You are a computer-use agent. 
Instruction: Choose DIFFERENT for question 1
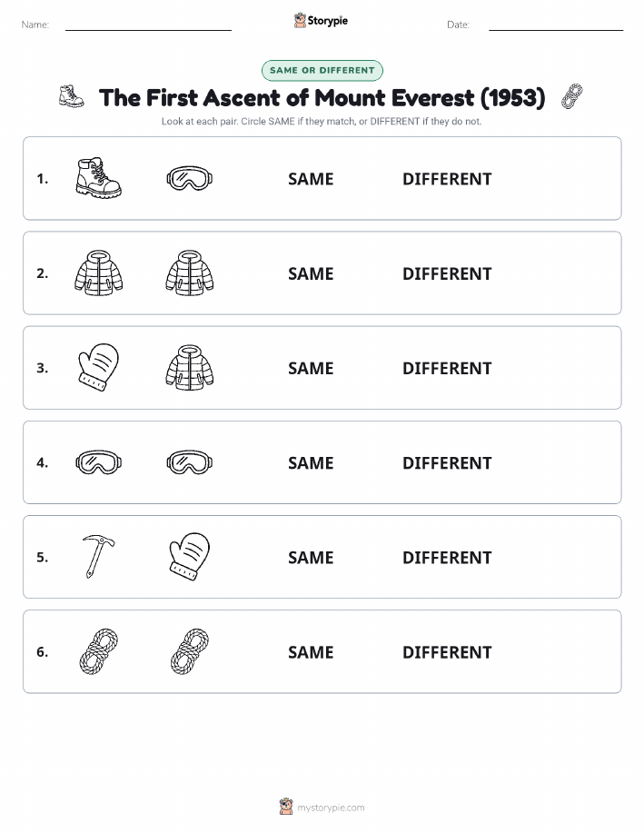[447, 179]
